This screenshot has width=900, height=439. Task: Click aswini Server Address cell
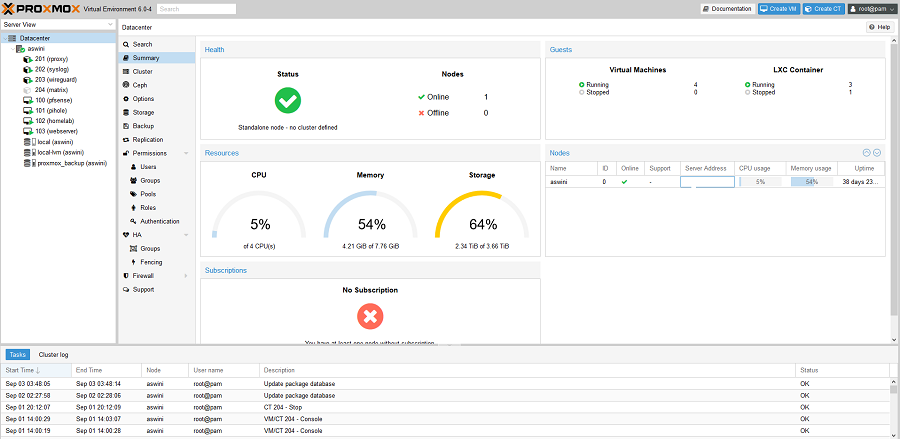pos(707,182)
